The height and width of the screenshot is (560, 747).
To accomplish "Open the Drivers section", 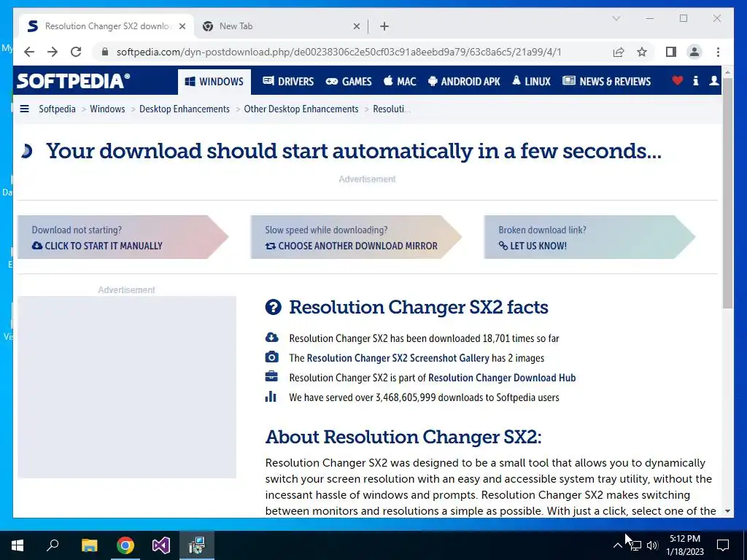I will coord(288,82).
